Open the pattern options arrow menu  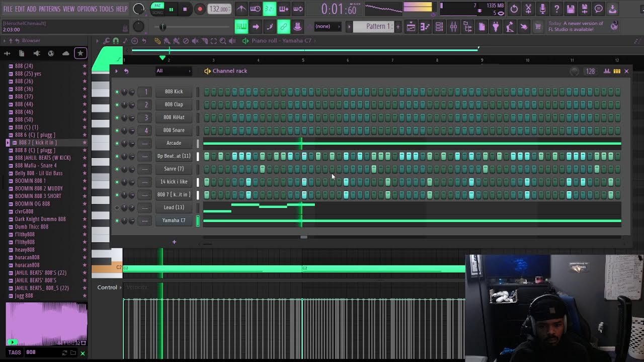click(x=349, y=27)
